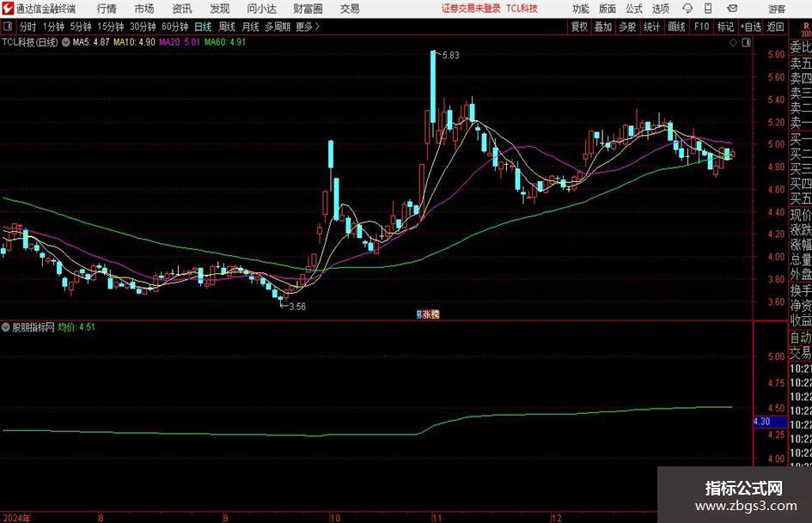Click the MA5: 4.87 label

90,42
